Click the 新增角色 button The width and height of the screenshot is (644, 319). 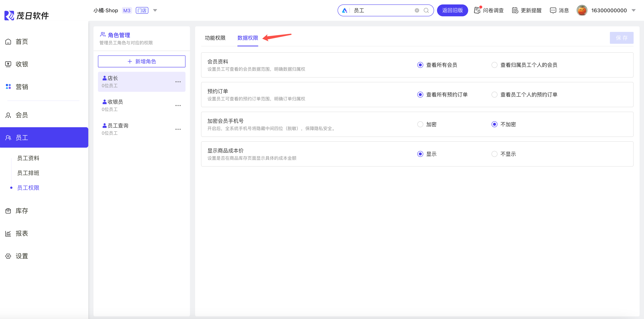(142, 62)
